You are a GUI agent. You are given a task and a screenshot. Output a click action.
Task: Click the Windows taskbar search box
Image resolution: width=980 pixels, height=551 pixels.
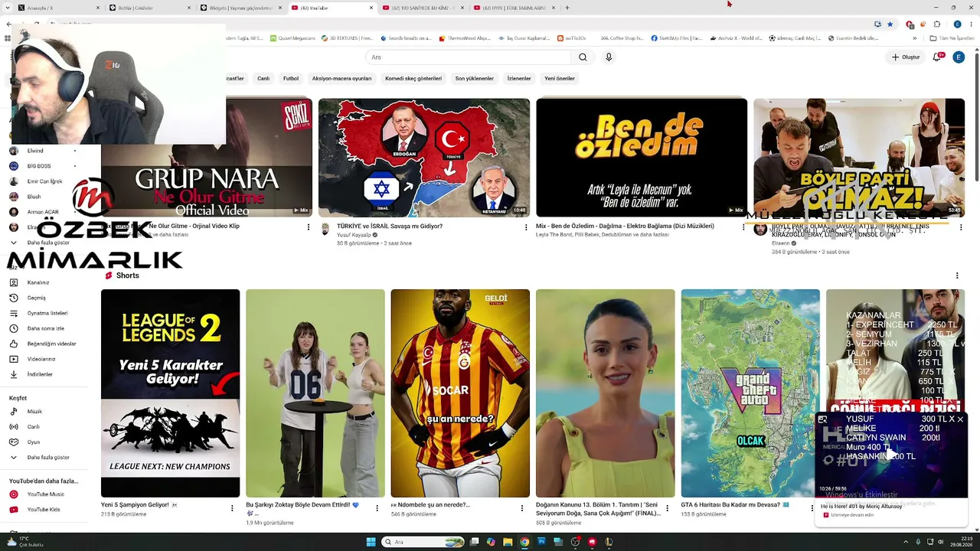click(423, 542)
